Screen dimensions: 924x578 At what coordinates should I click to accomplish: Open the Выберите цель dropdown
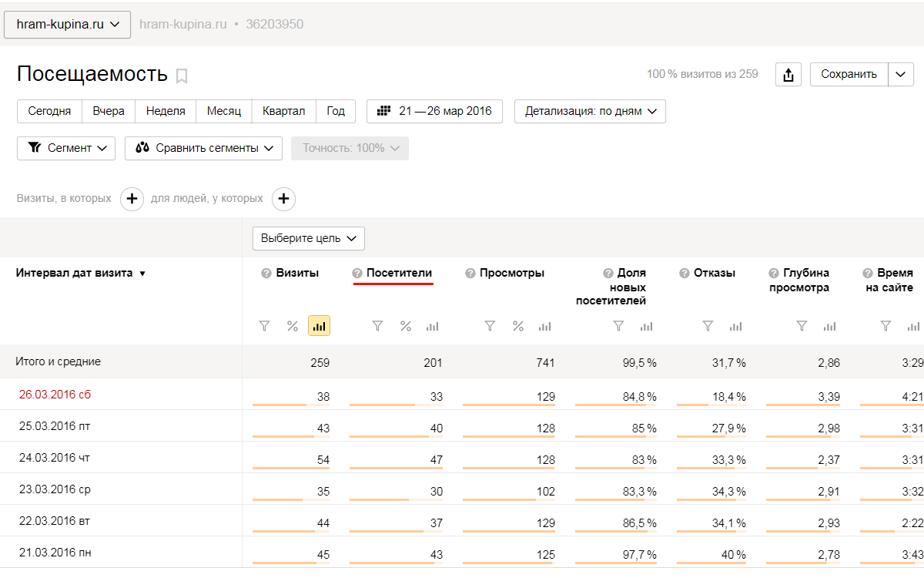coord(308,239)
